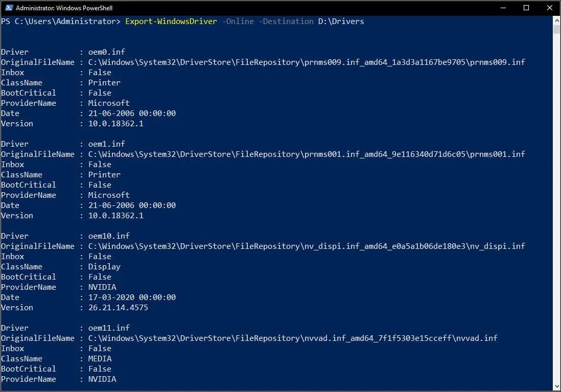Click the PowerShell icon in title bar
The height and width of the screenshot is (392, 561).
coord(9,8)
